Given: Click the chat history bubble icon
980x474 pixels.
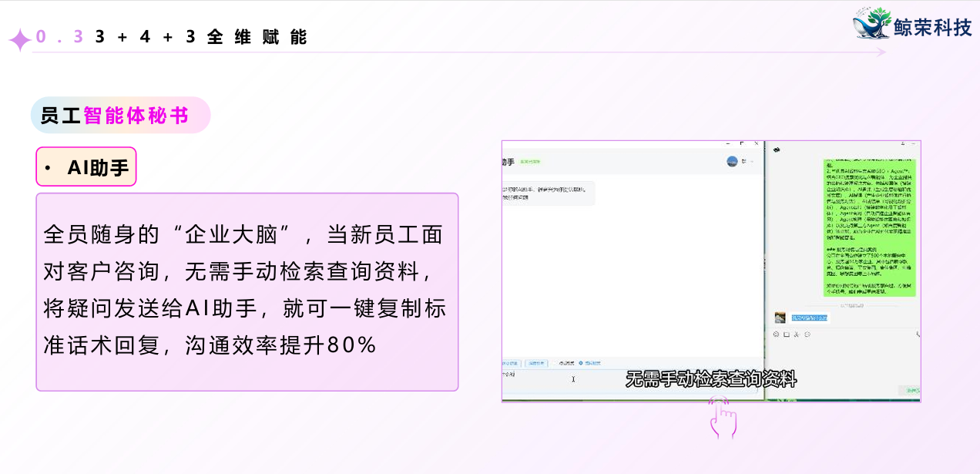Looking at the screenshot, I should (807, 334).
